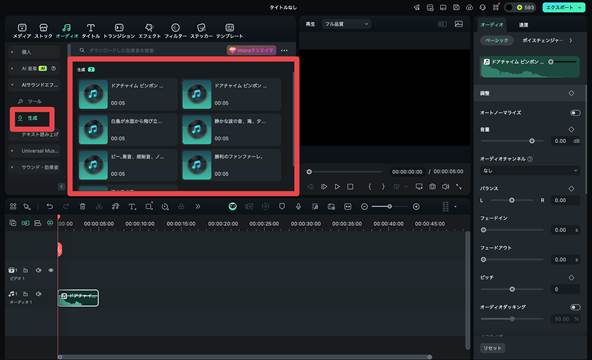The width and height of the screenshot is (592, 360).
Task: Open the Titles (タイトル) tab
Action: click(x=91, y=31)
